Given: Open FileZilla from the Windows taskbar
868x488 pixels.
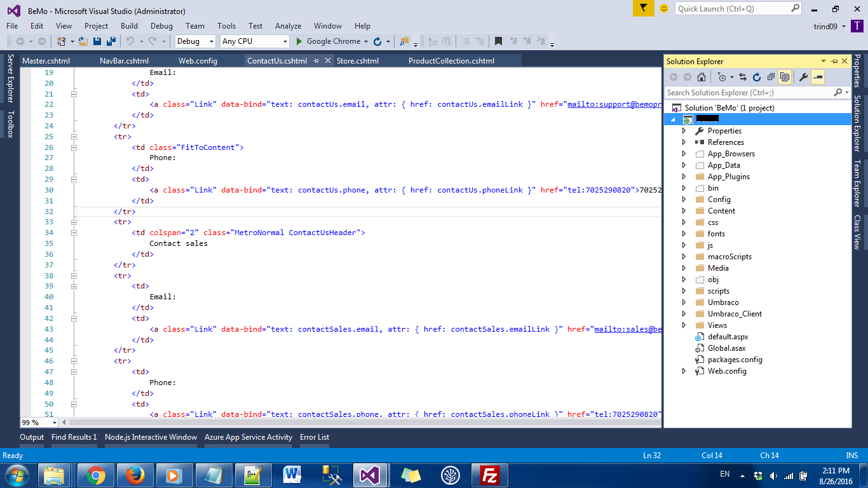Looking at the screenshot, I should pyautogui.click(x=490, y=475).
